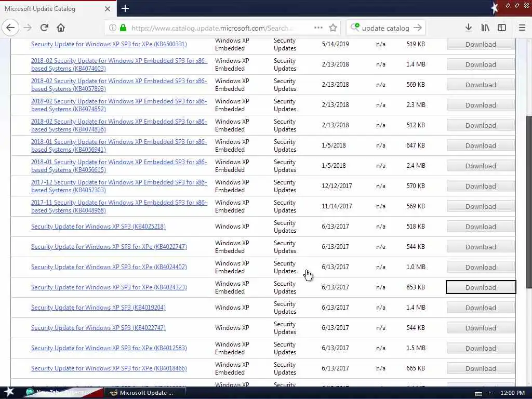Image resolution: width=532 pixels, height=399 pixels.
Task: Open the XPe KB4022747 update link
Action: click(109, 247)
